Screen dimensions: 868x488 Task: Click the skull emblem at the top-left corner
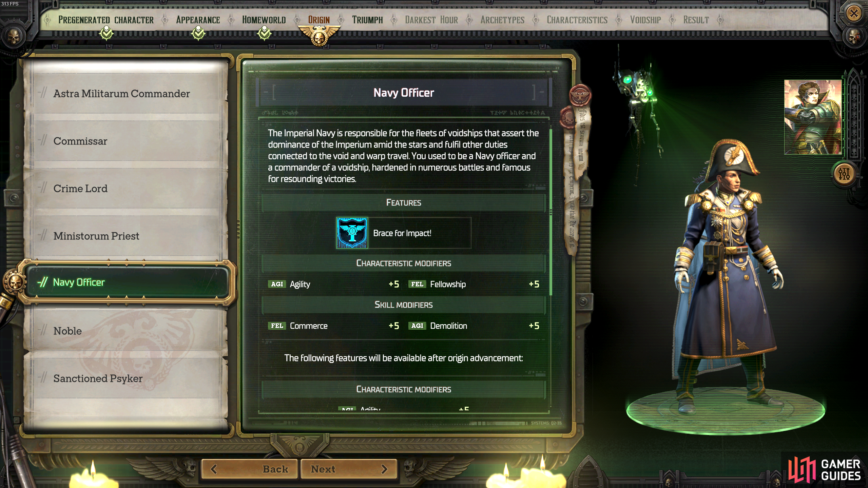[14, 37]
